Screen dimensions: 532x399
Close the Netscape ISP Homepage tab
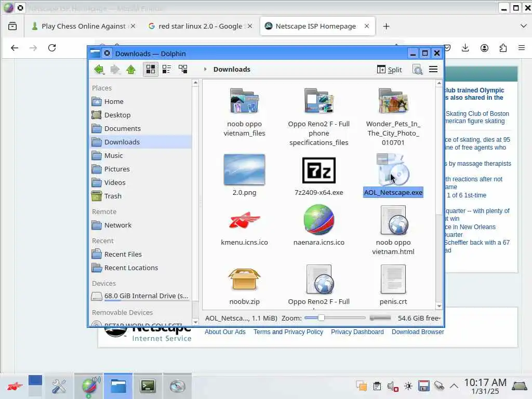[x=367, y=26]
